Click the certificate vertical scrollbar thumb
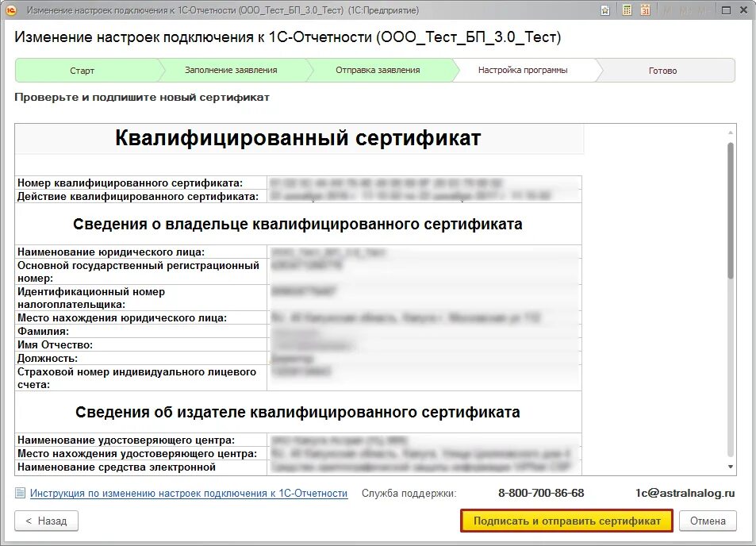This screenshot has width=756, height=546. pos(731,210)
